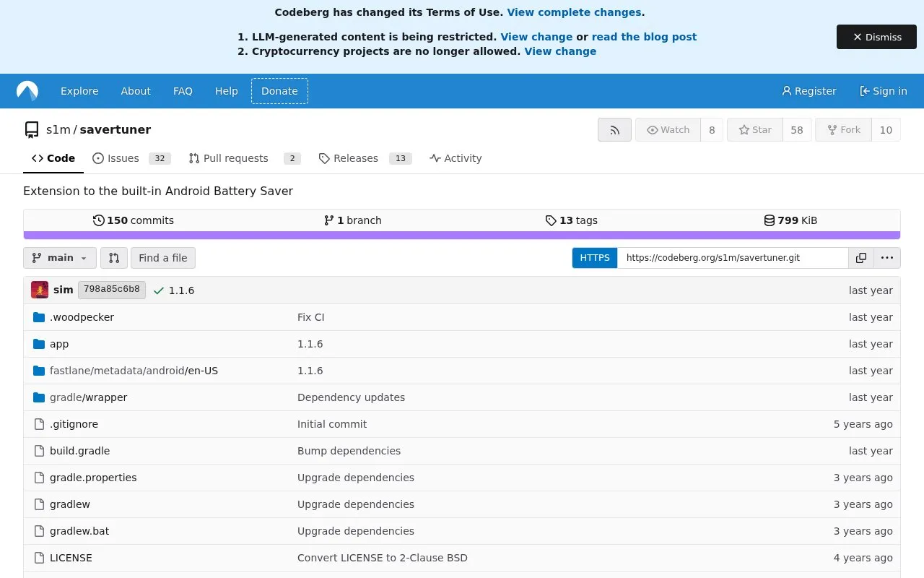The image size is (924, 578).
Task: Click the clone URL input field
Action: click(733, 258)
